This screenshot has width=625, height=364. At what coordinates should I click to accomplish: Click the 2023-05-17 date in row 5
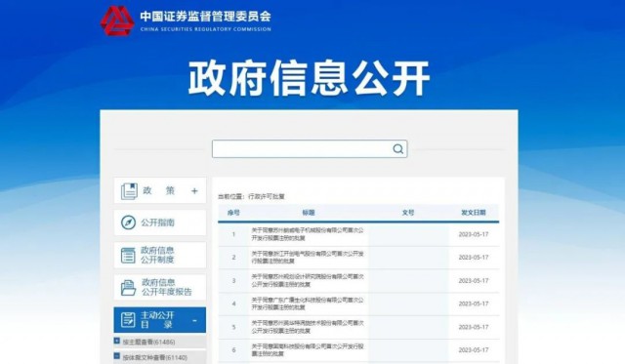pos(474,327)
